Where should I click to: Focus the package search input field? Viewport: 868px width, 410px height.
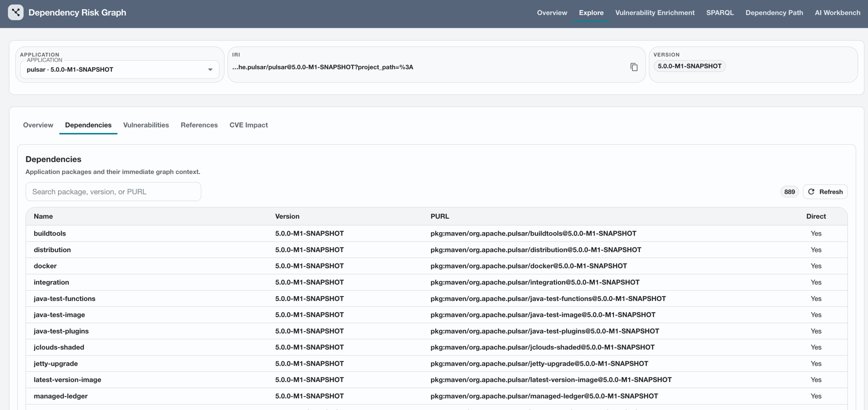[x=113, y=192]
